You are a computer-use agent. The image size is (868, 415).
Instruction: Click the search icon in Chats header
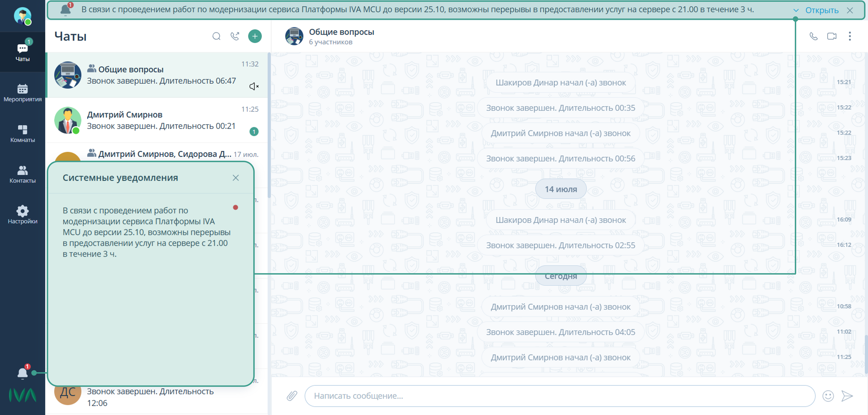[x=216, y=36]
